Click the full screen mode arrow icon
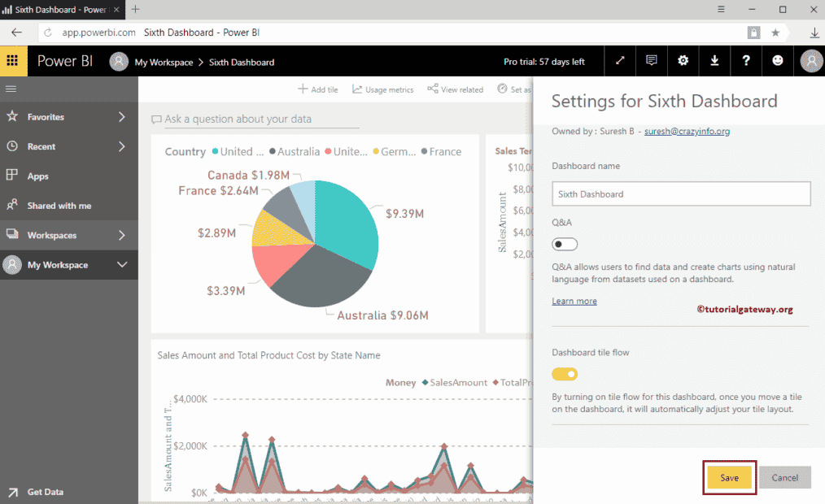This screenshot has width=825, height=504. coord(620,61)
